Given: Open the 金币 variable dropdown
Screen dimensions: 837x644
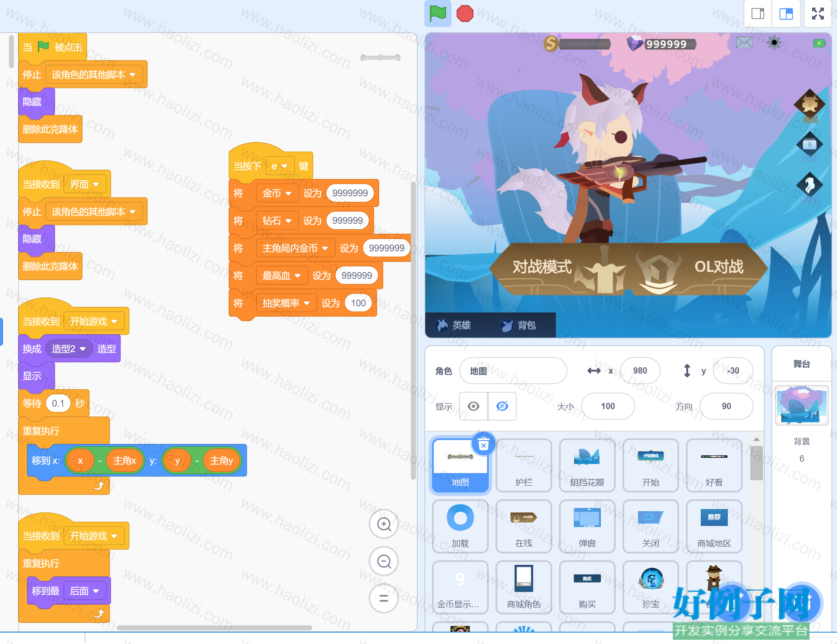Looking at the screenshot, I should coord(277,193).
